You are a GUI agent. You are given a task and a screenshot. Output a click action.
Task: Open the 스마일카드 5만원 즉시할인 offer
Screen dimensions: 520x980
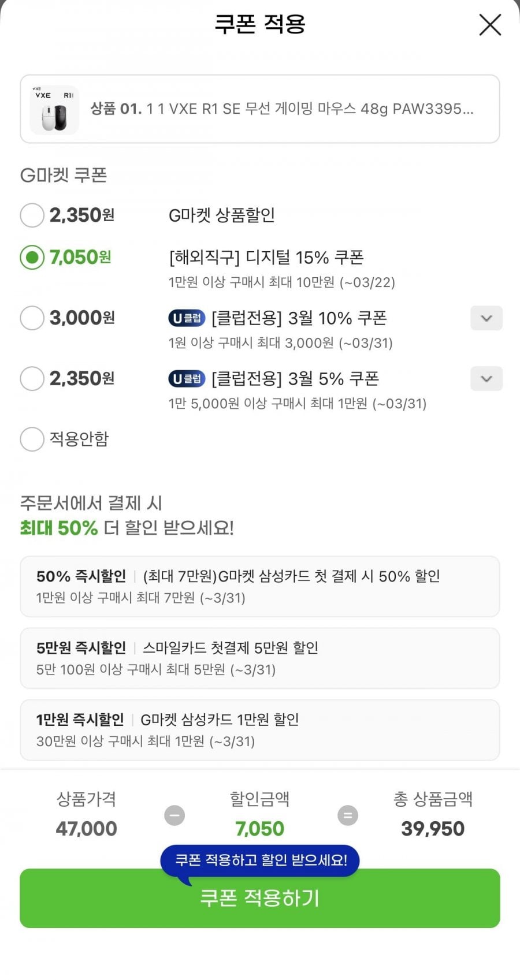coord(259,658)
